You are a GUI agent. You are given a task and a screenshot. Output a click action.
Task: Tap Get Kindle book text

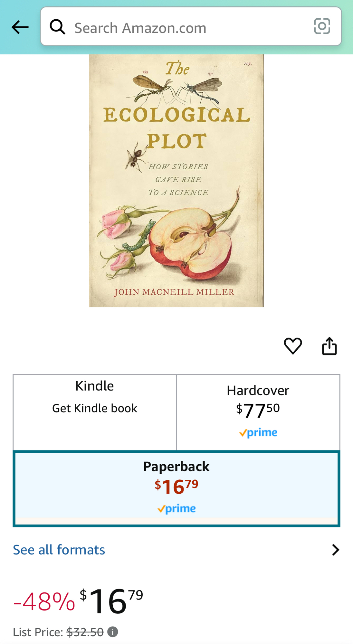(95, 408)
